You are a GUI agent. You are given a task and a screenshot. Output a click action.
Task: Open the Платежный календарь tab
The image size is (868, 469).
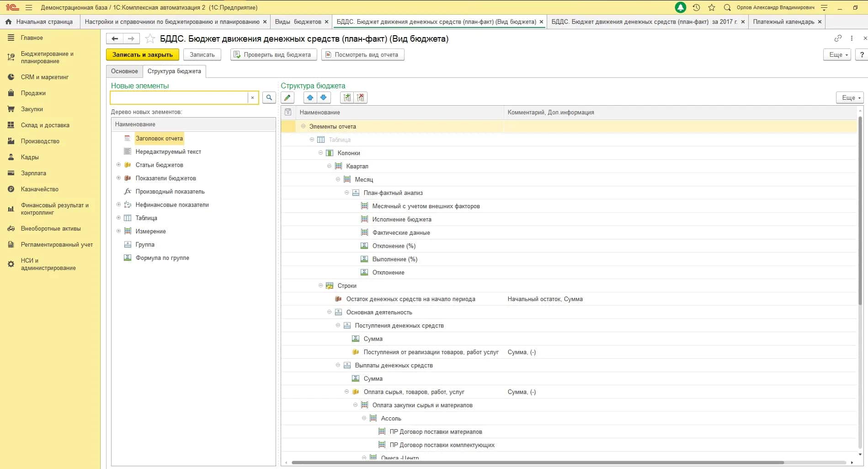[x=783, y=22]
